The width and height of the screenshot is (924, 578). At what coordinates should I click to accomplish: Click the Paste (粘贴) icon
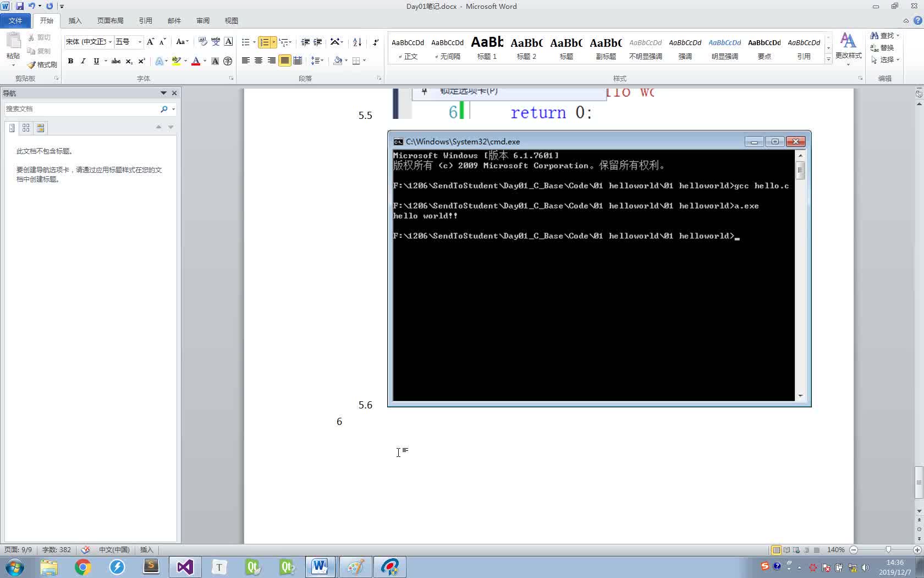[x=13, y=41]
